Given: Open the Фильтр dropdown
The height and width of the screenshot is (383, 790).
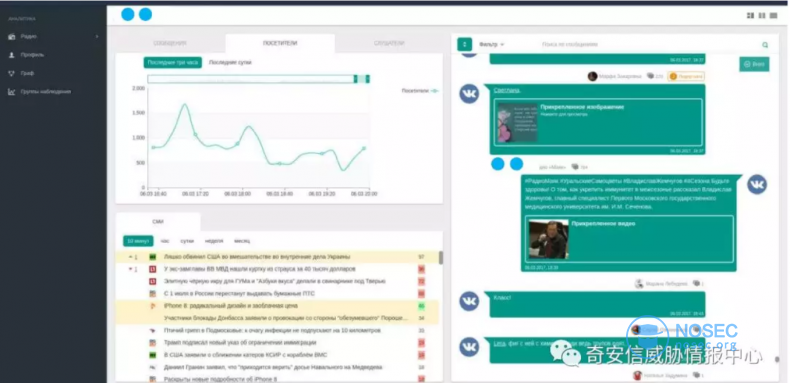Looking at the screenshot, I should pyautogui.click(x=491, y=44).
